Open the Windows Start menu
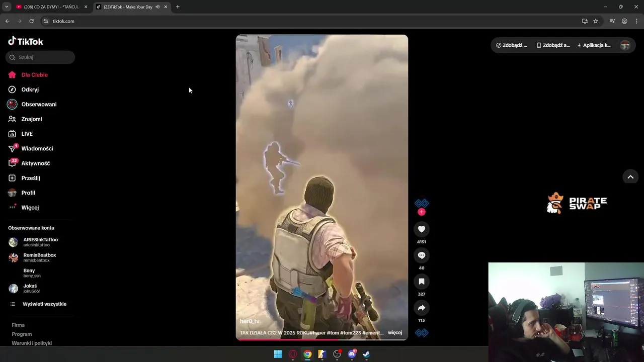Screen dimensions: 644x362 click(x=278, y=354)
